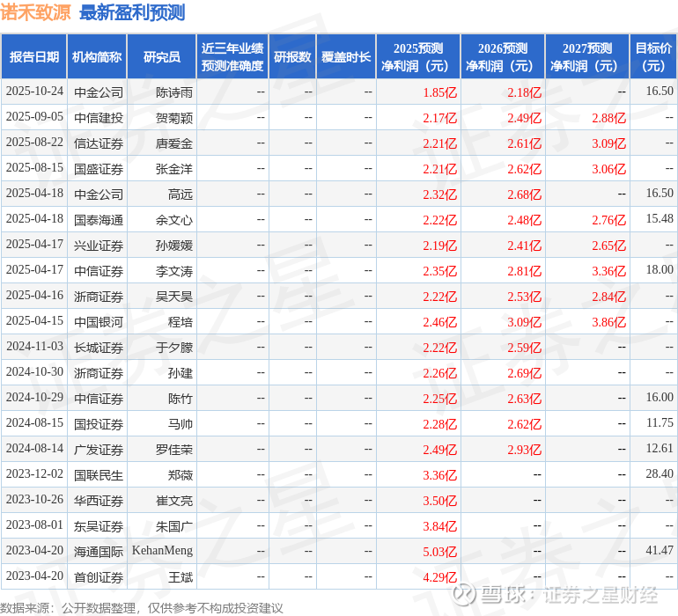Click researcher name 李文涛
Viewport: 678px width, 616px height.
point(174,271)
